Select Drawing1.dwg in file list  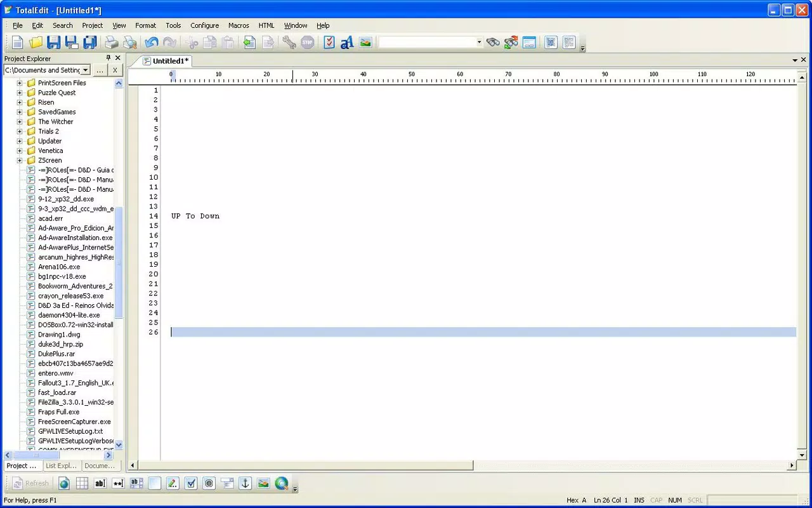pyautogui.click(x=59, y=335)
